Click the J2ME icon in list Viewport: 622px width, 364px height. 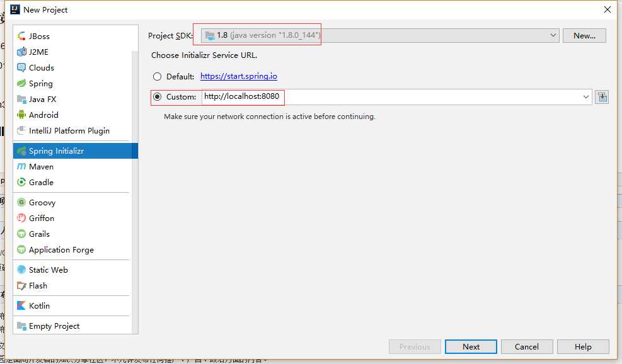tap(21, 52)
